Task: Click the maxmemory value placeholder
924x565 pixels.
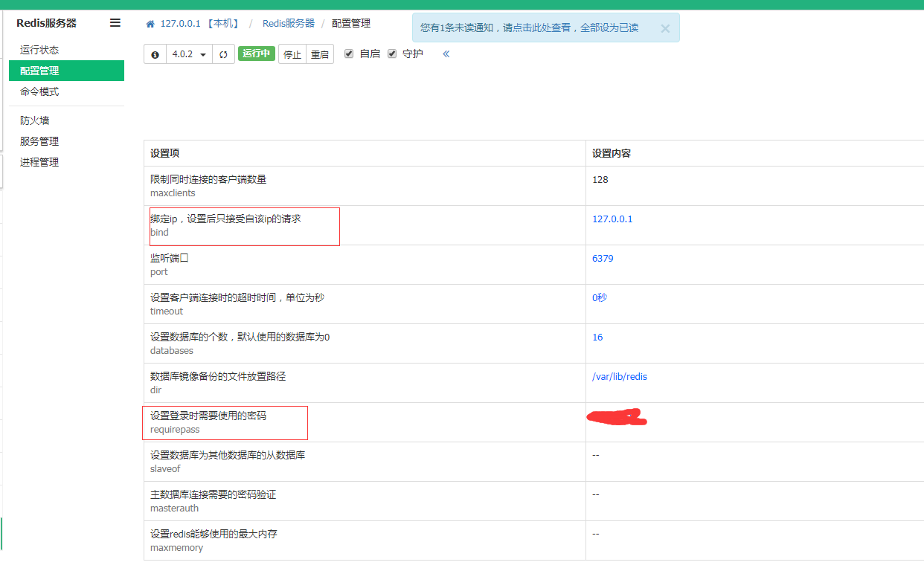Action: coord(596,534)
